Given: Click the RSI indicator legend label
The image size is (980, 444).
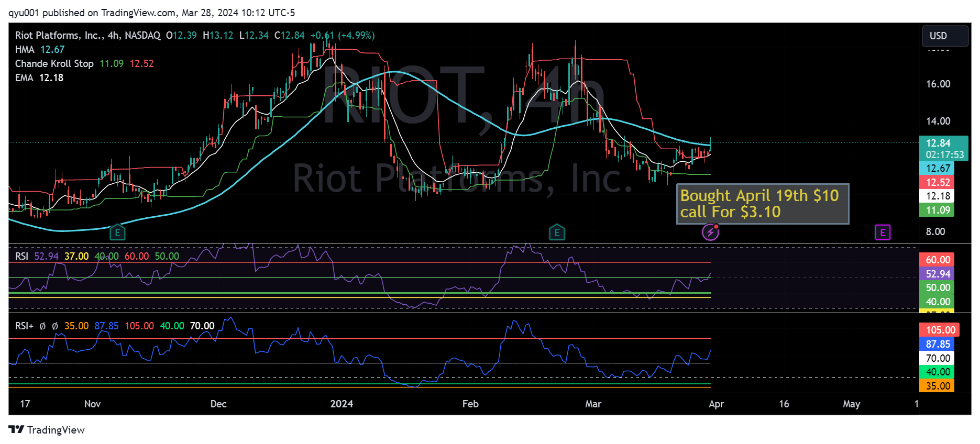Looking at the screenshot, I should pyautogui.click(x=21, y=256).
